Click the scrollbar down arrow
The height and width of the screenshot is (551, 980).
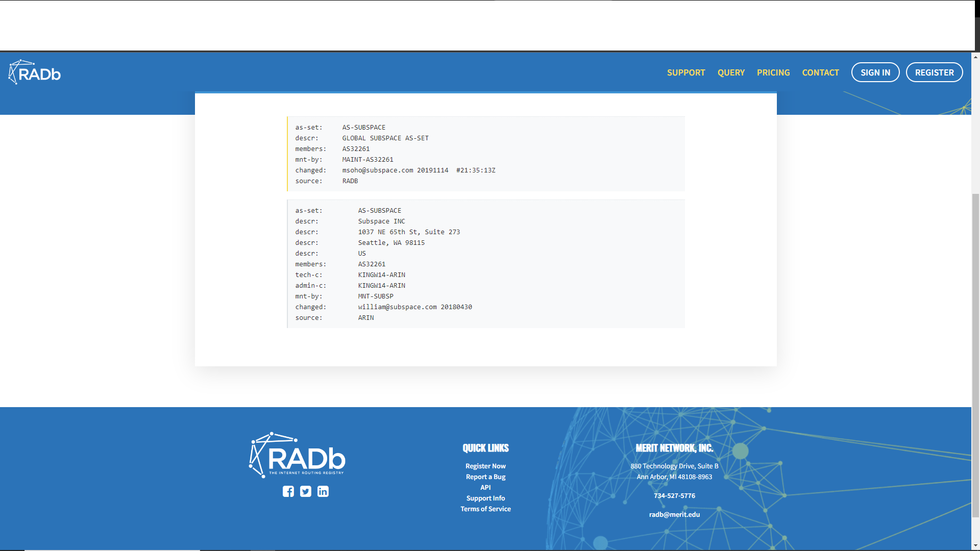tap(975, 545)
